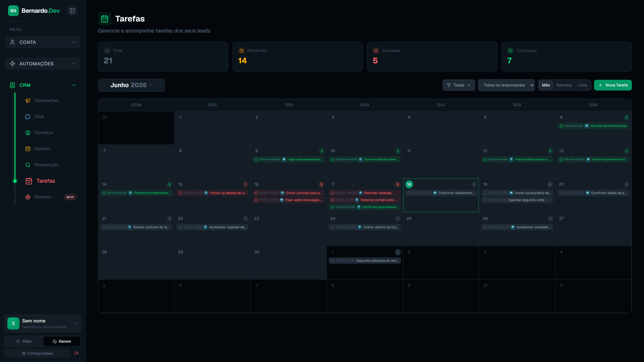Select today's day 18 badge
This screenshot has width=644, height=362.
click(409, 184)
